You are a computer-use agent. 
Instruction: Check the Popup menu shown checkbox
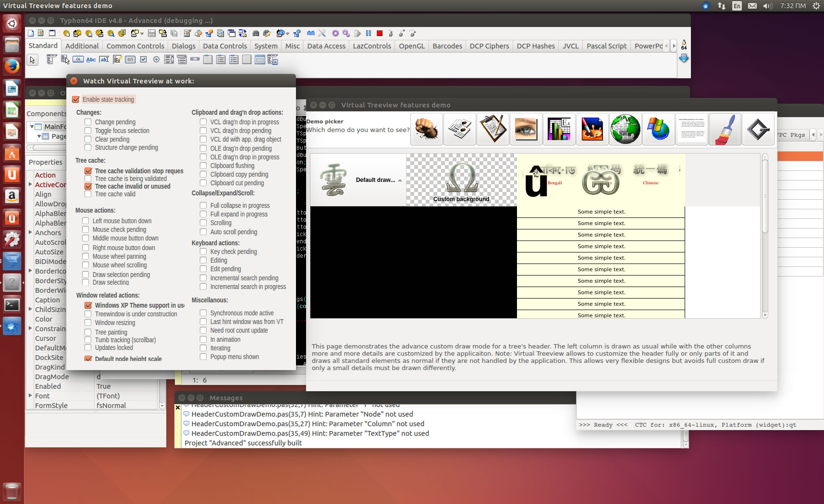[x=203, y=357]
